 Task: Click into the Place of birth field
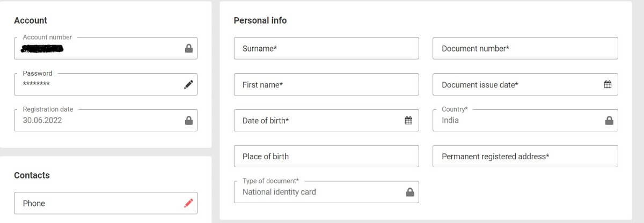click(x=326, y=157)
